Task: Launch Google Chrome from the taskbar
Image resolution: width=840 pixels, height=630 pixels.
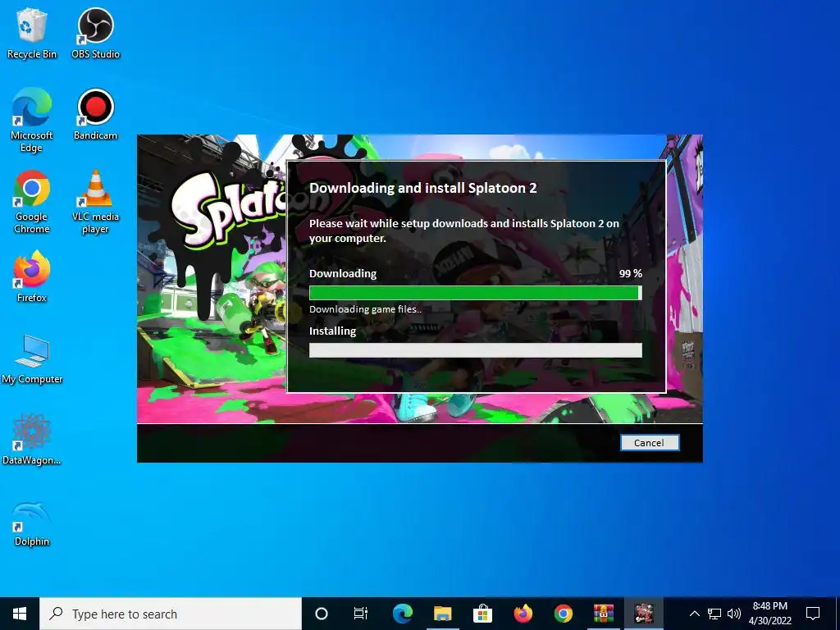Action: 563,614
